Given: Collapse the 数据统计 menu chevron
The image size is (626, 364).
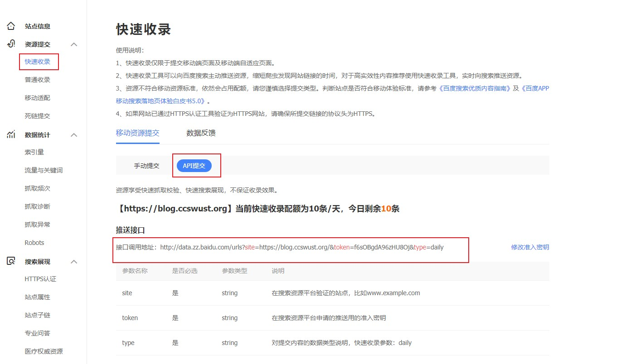Looking at the screenshot, I should coord(74,135).
